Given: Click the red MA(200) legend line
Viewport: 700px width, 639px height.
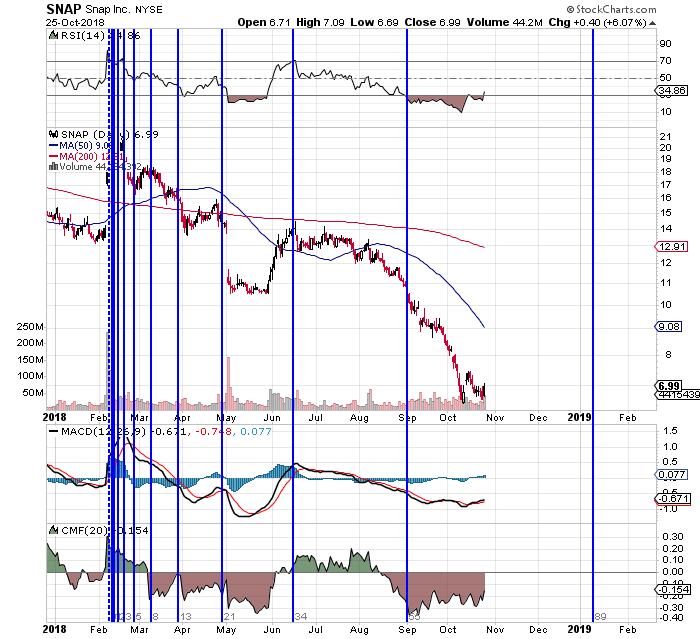Looking at the screenshot, I should 54,156.
